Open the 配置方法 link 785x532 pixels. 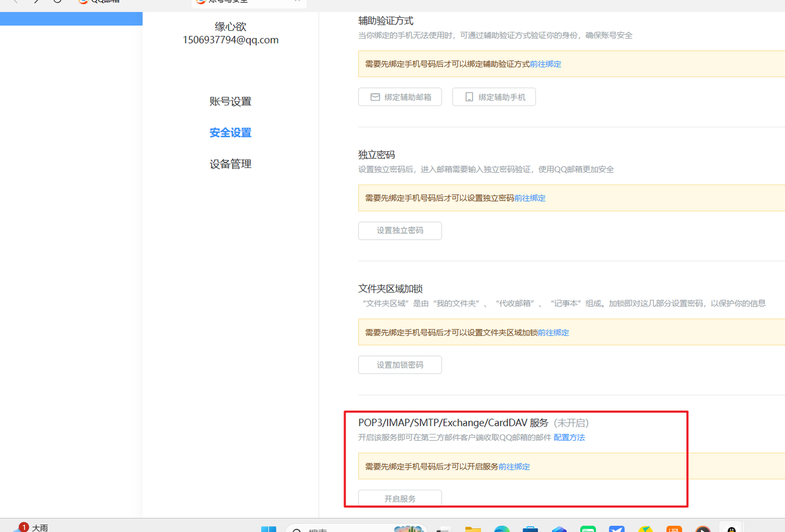[569, 438]
